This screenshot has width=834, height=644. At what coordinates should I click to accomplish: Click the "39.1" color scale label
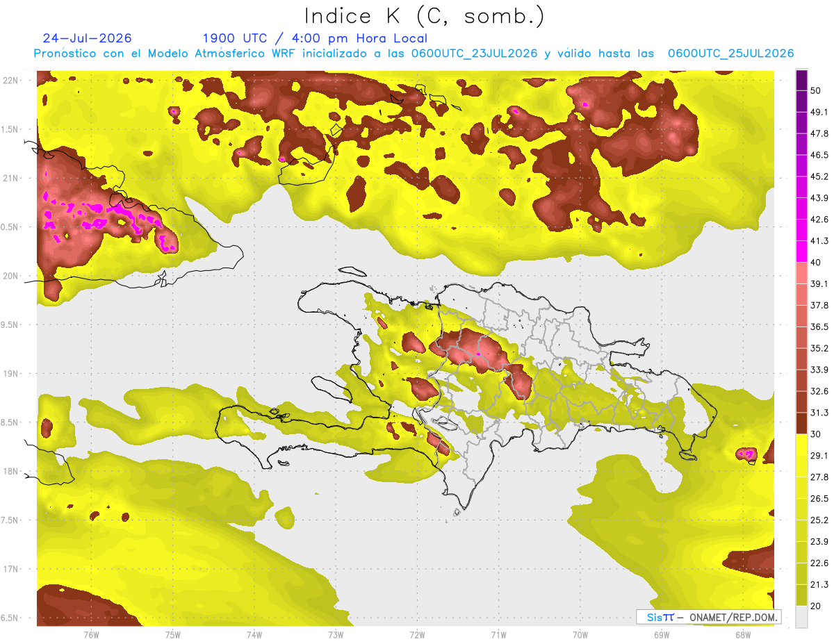point(819,283)
